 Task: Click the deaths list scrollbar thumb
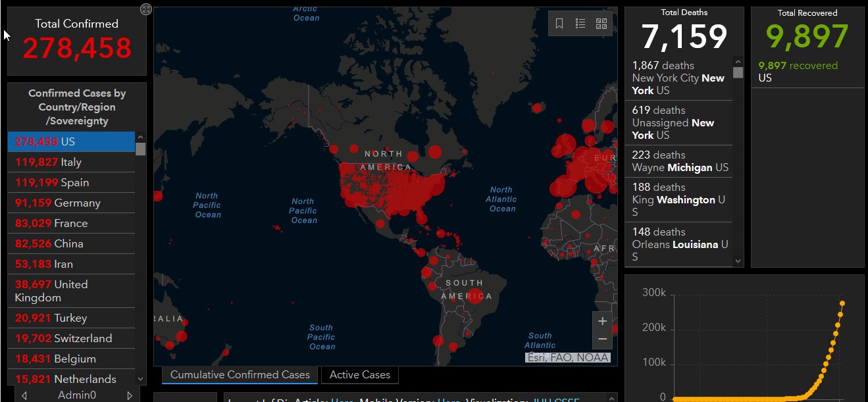738,72
